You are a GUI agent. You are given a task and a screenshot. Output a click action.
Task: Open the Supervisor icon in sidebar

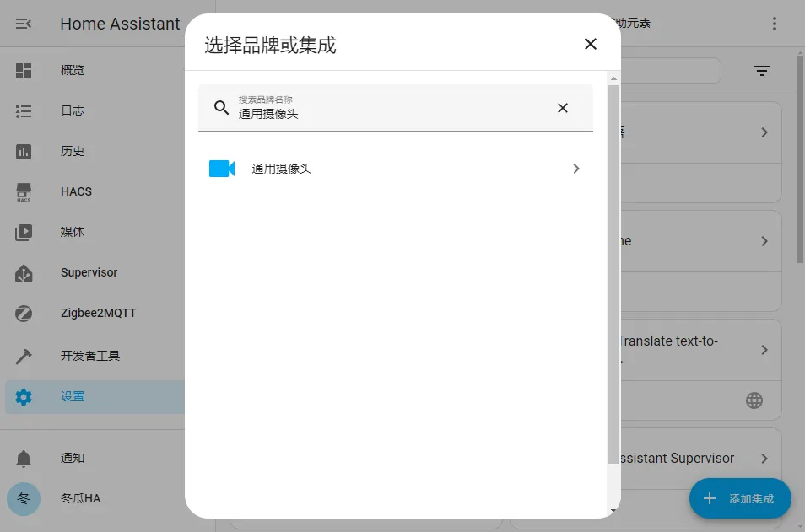click(x=24, y=273)
